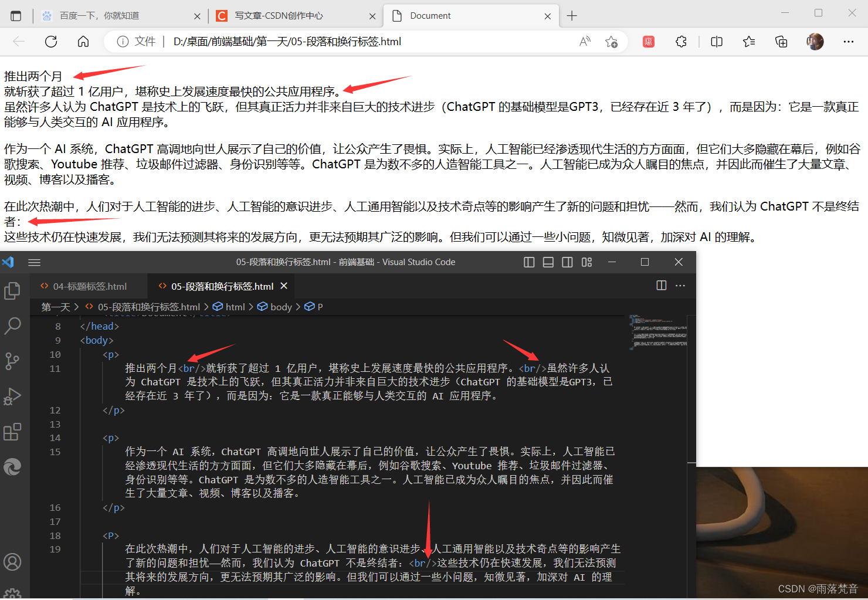This screenshot has height=600, width=868.
Task: Open the Edge tools icon in activity bar
Action: click(x=12, y=467)
